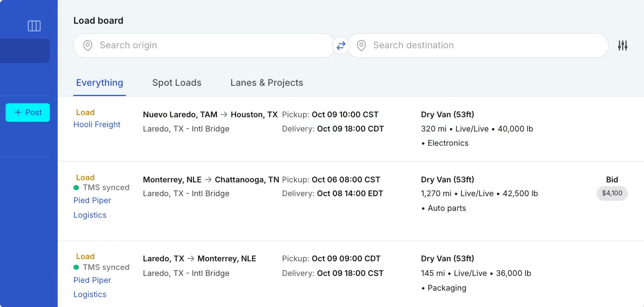Open the Spot Loads tab

[177, 83]
